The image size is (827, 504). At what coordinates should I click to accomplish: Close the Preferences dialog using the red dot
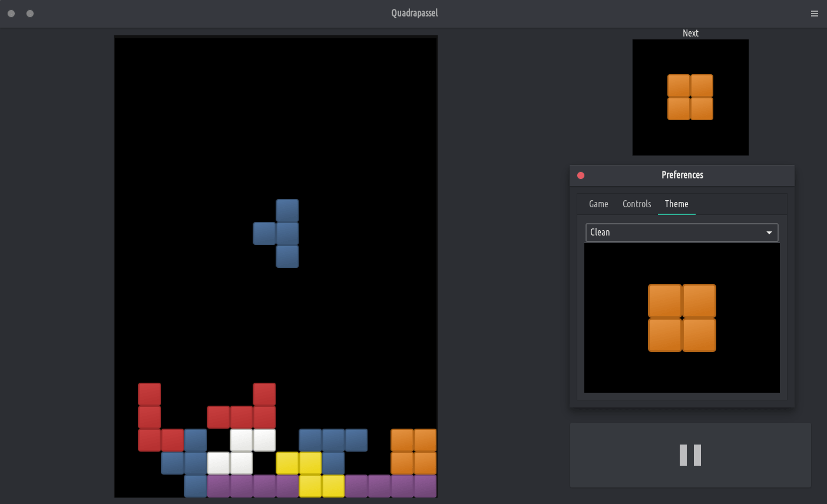581,175
